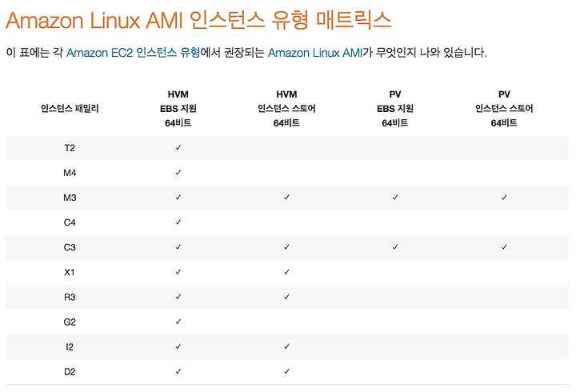Click C3 HVM instance store checkmark
The height and width of the screenshot is (392, 576).
coord(286,247)
